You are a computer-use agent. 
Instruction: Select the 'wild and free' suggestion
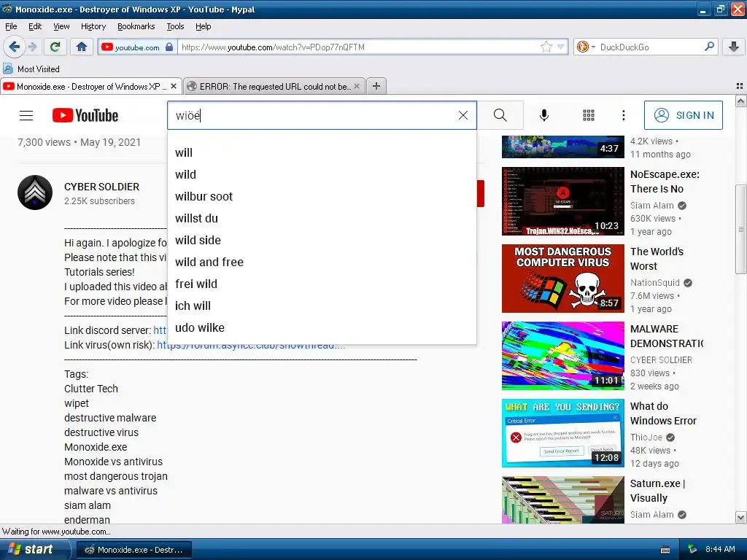322,262
